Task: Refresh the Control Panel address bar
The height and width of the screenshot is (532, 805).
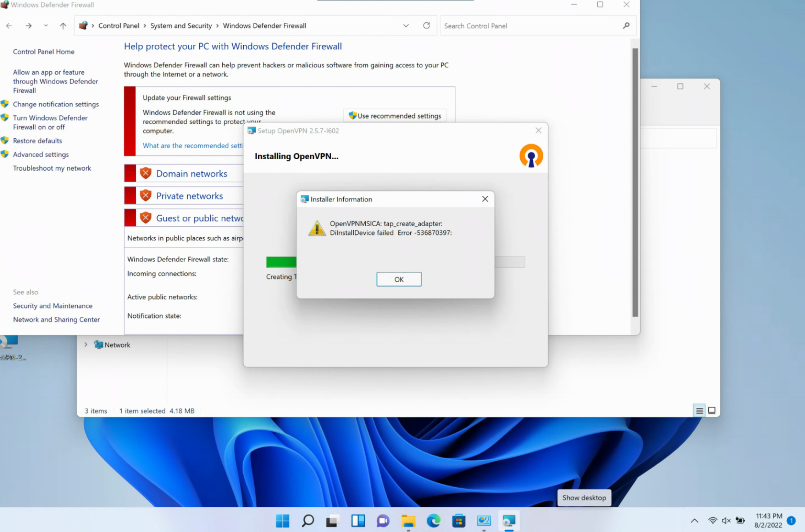Action: click(426, 26)
